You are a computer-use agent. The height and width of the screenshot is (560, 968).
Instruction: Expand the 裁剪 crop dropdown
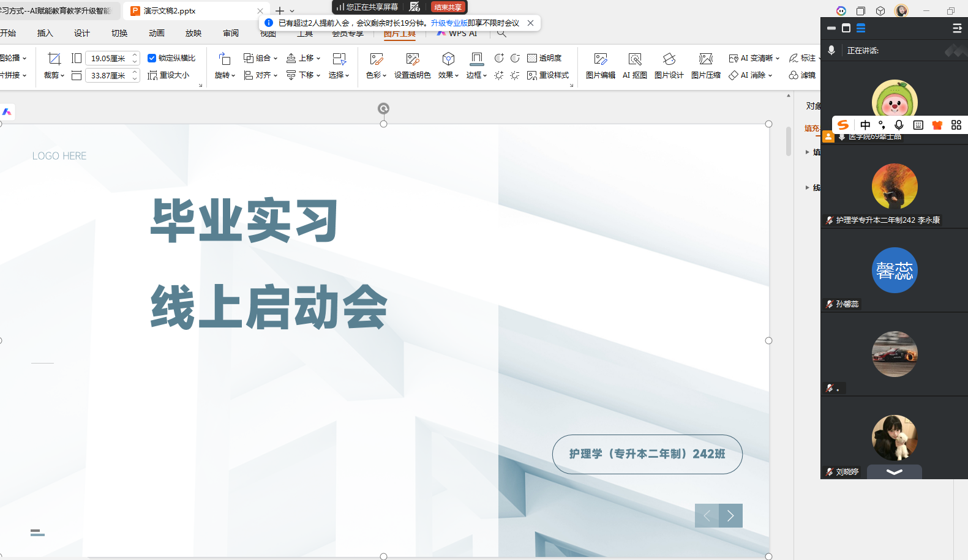[54, 75]
